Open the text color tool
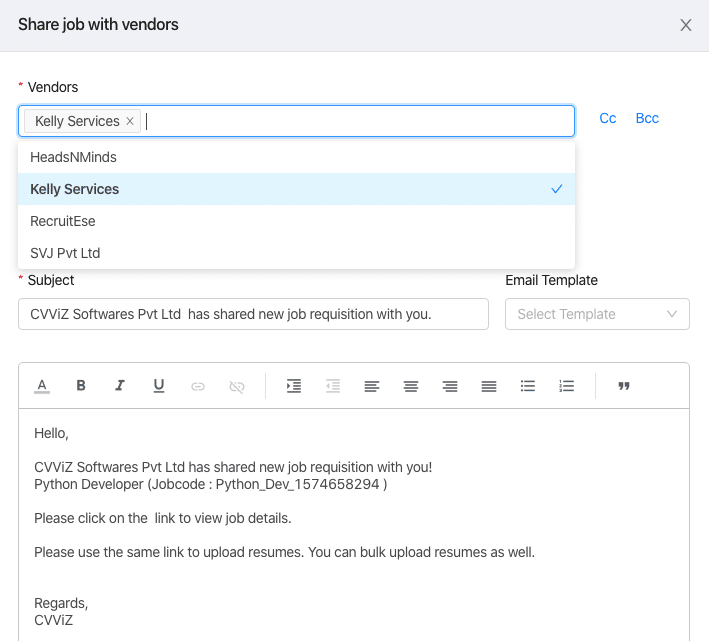The image size is (709, 641). click(42, 386)
